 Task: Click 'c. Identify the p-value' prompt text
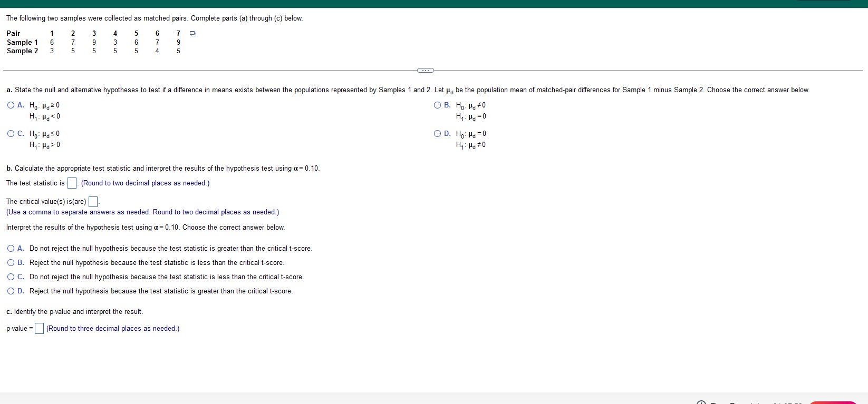74,312
